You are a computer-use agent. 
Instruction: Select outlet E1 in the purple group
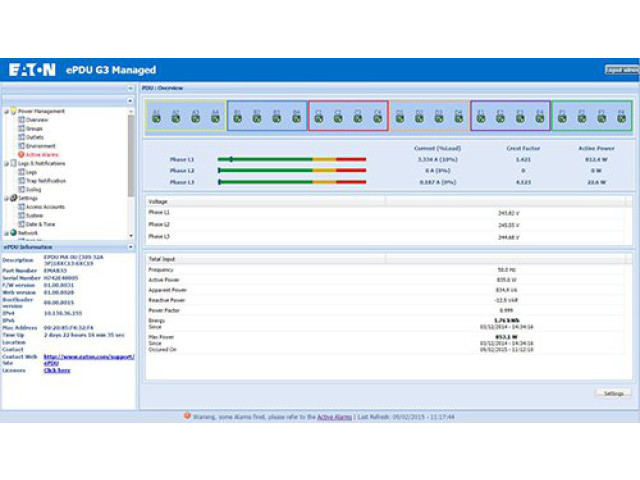481,118
